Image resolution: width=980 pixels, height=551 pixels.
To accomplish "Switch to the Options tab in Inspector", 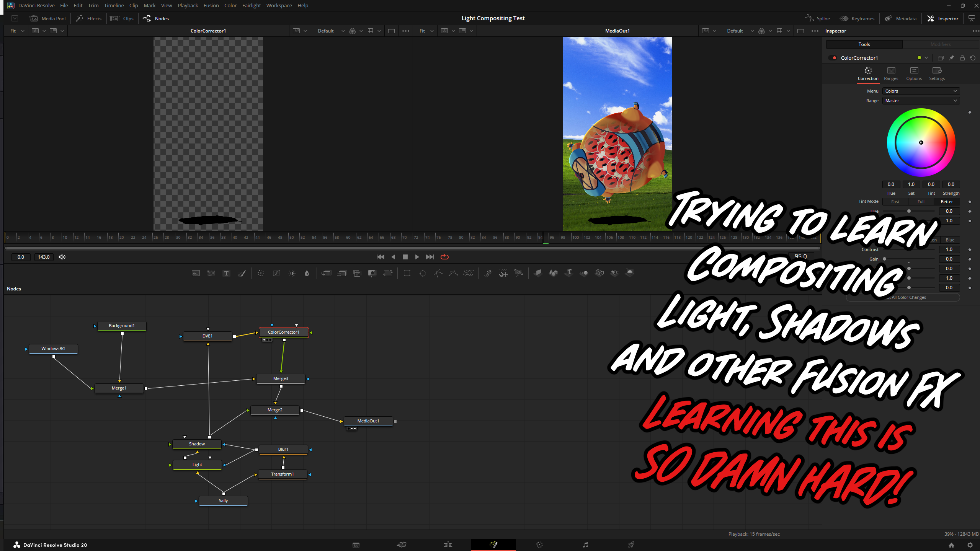I will click(x=914, y=73).
